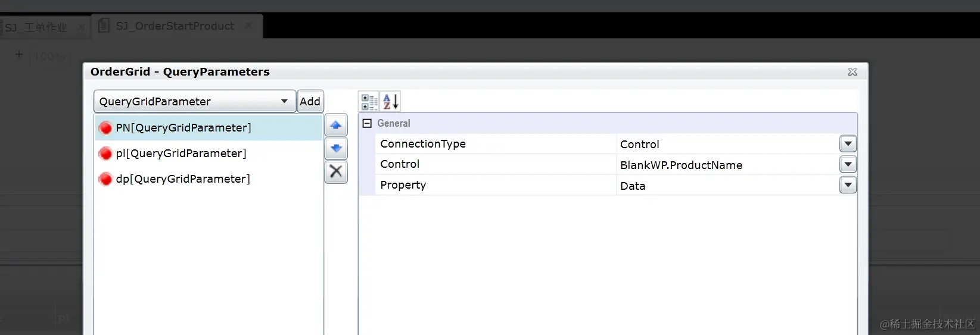Collapse the General property category
Screen dimensions: 980x335
tap(367, 123)
